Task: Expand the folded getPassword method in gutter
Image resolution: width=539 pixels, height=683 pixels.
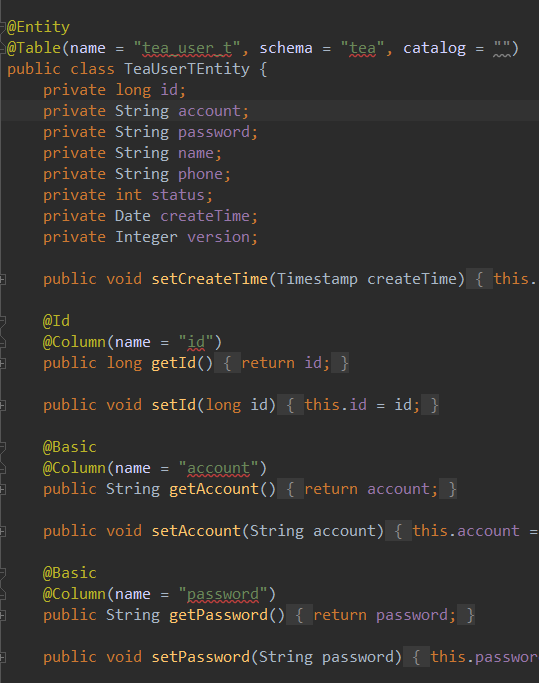Action: (2, 615)
